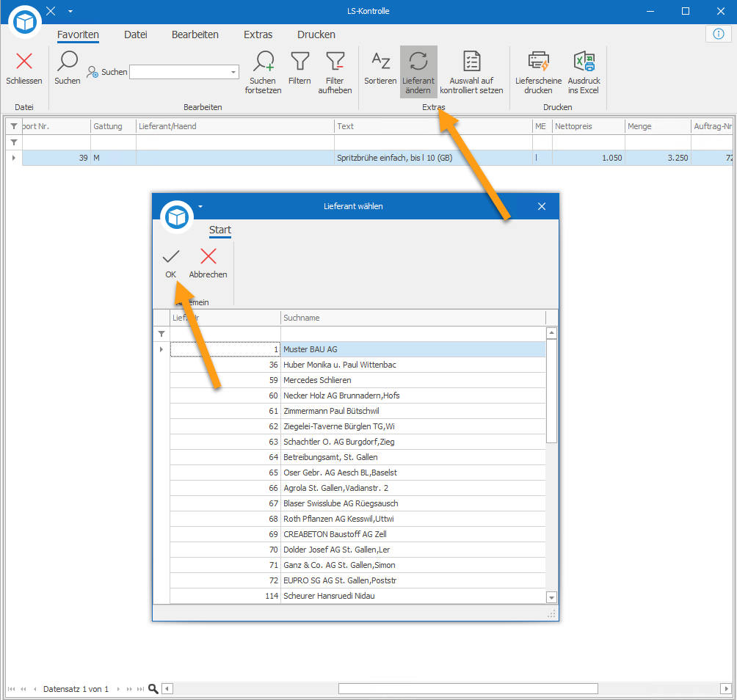This screenshot has height=700, width=737.
Task: Click the dialog resize grip corner
Action: coord(551,613)
